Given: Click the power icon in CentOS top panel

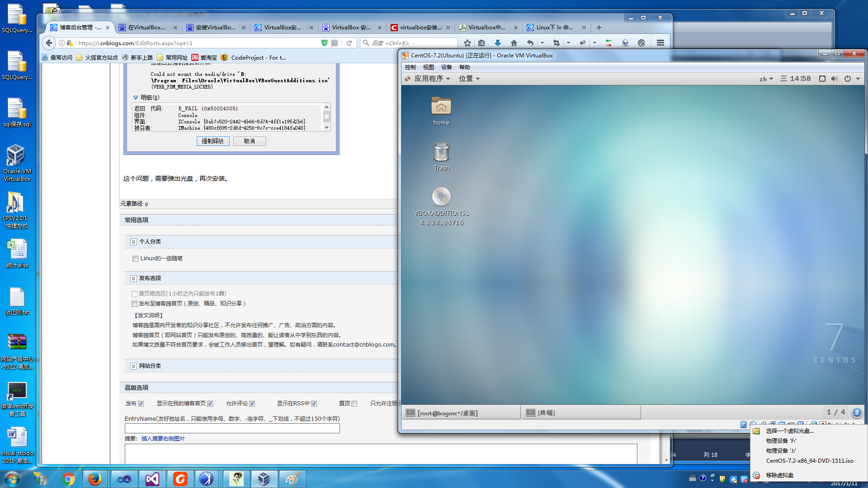Looking at the screenshot, I should 848,79.
